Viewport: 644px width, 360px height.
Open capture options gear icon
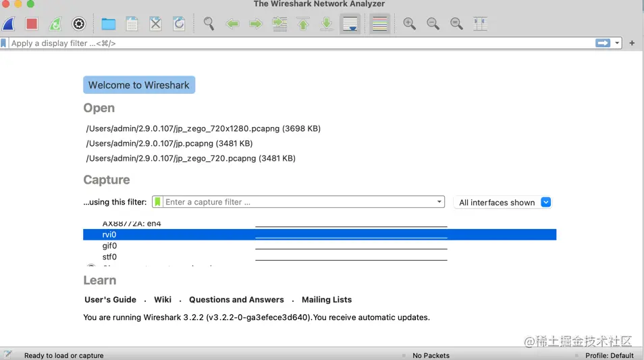click(79, 24)
